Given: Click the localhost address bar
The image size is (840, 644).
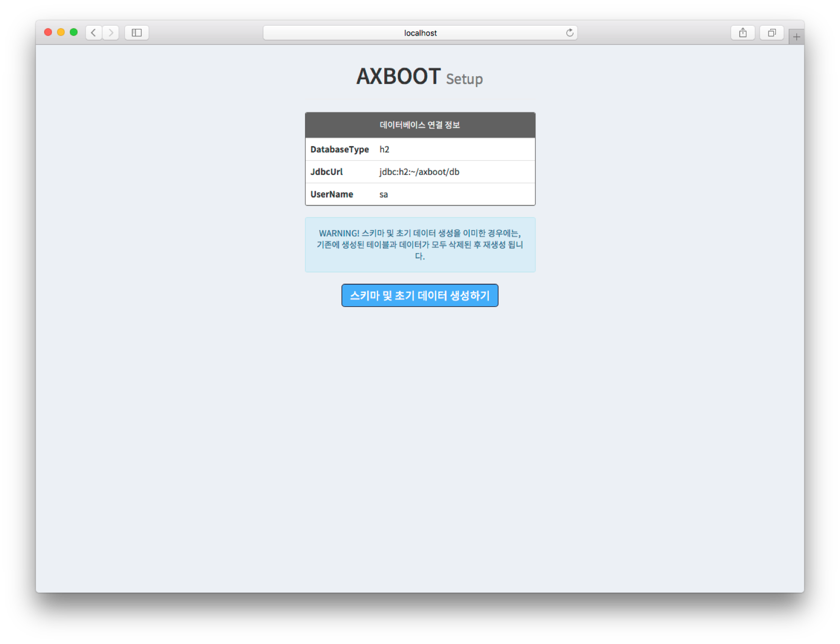Looking at the screenshot, I should click(x=420, y=33).
